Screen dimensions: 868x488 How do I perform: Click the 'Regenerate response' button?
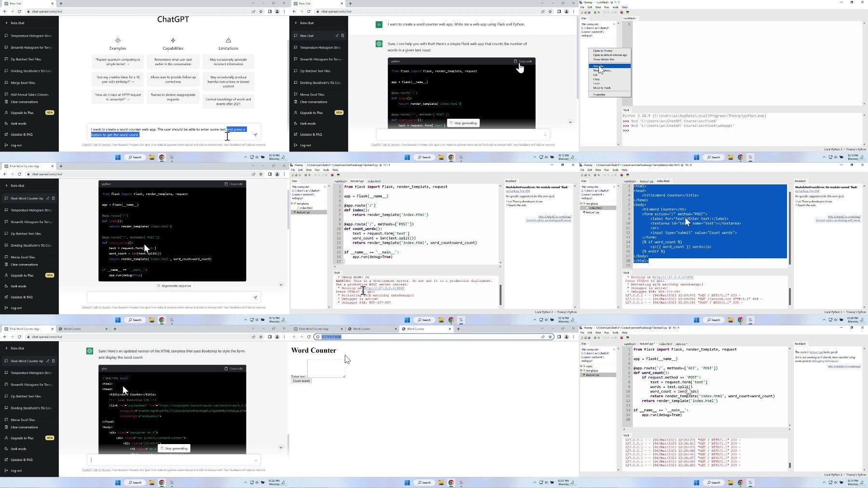coord(174,286)
